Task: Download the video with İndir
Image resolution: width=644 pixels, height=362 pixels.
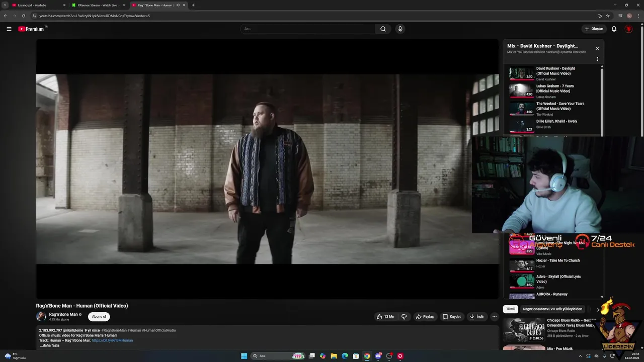Action: click(476, 317)
